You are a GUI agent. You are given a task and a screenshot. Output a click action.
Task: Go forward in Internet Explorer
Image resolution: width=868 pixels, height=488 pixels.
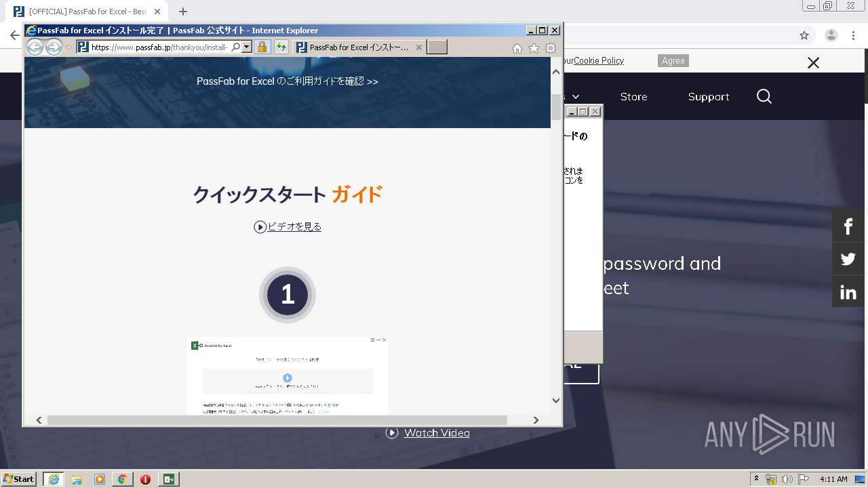(54, 47)
